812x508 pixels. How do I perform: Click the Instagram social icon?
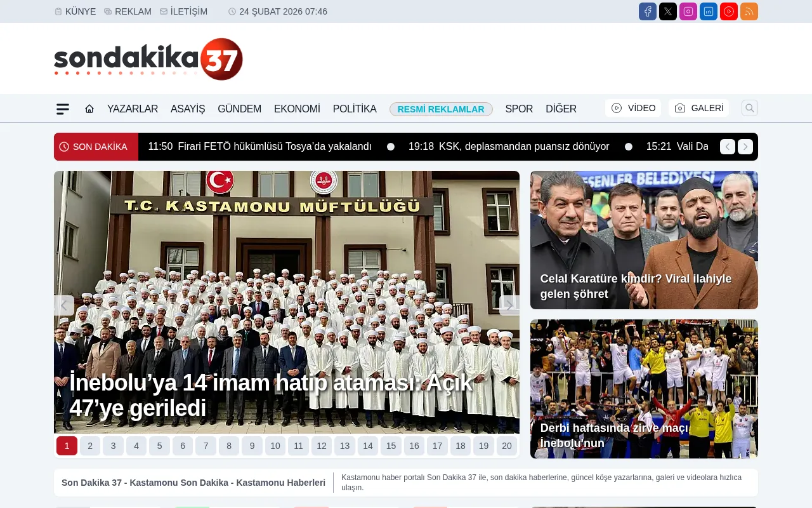[x=688, y=11]
